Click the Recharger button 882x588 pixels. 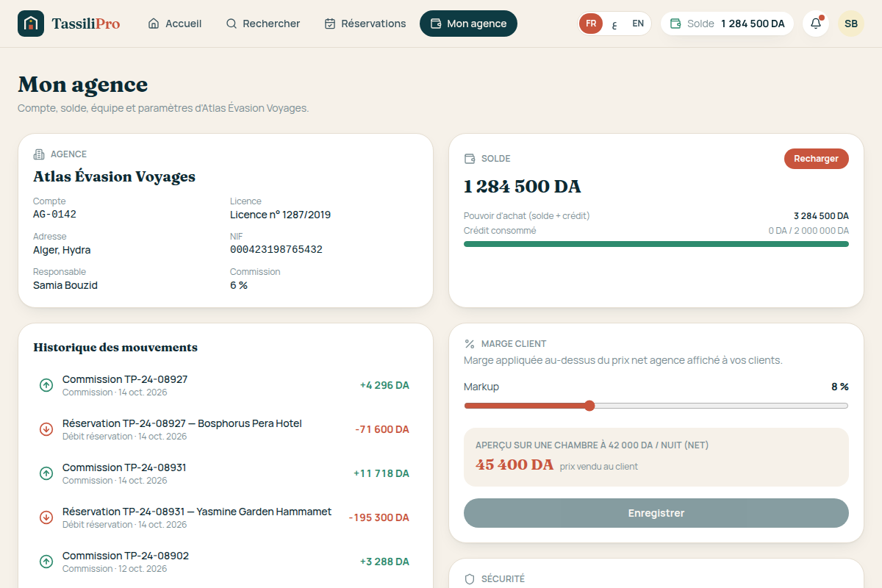point(817,159)
